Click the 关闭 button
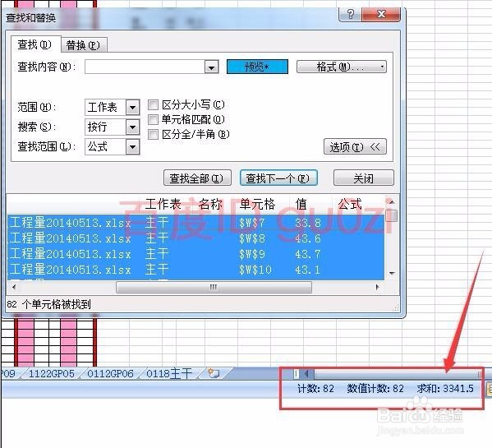492x448 pixels. pyautogui.click(x=363, y=178)
